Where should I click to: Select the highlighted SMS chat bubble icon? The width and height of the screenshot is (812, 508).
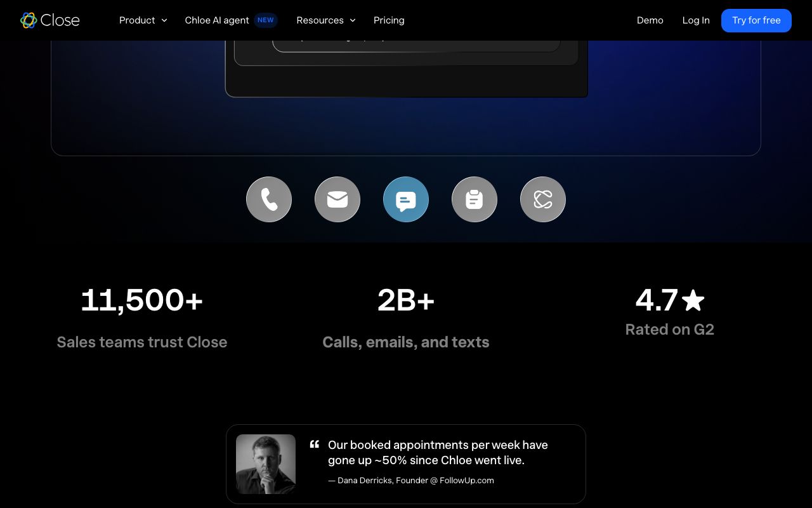(x=406, y=199)
